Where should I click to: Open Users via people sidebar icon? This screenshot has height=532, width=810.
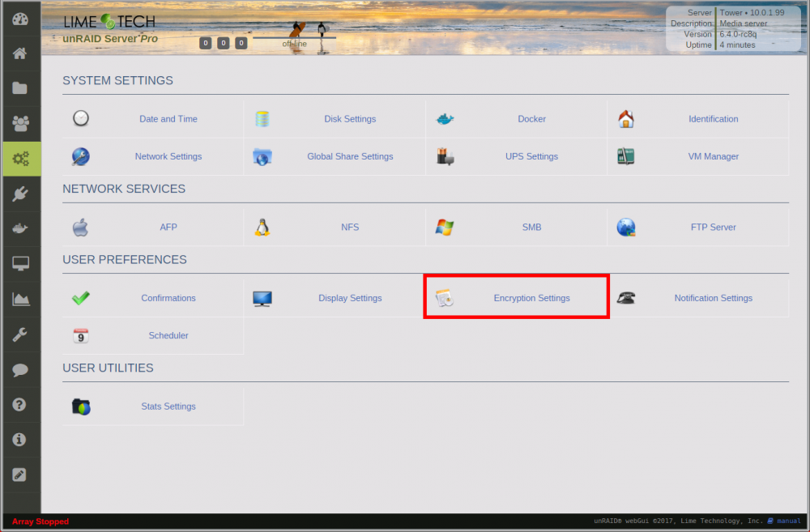[x=20, y=123]
